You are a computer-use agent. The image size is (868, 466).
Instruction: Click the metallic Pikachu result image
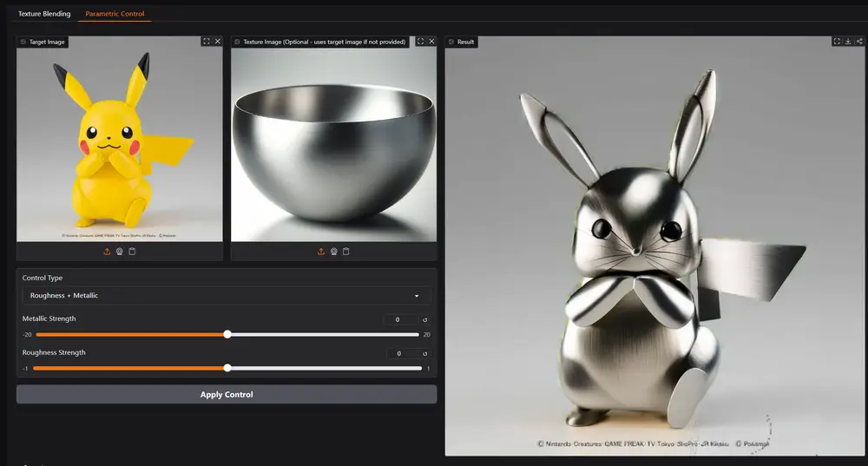point(654,246)
